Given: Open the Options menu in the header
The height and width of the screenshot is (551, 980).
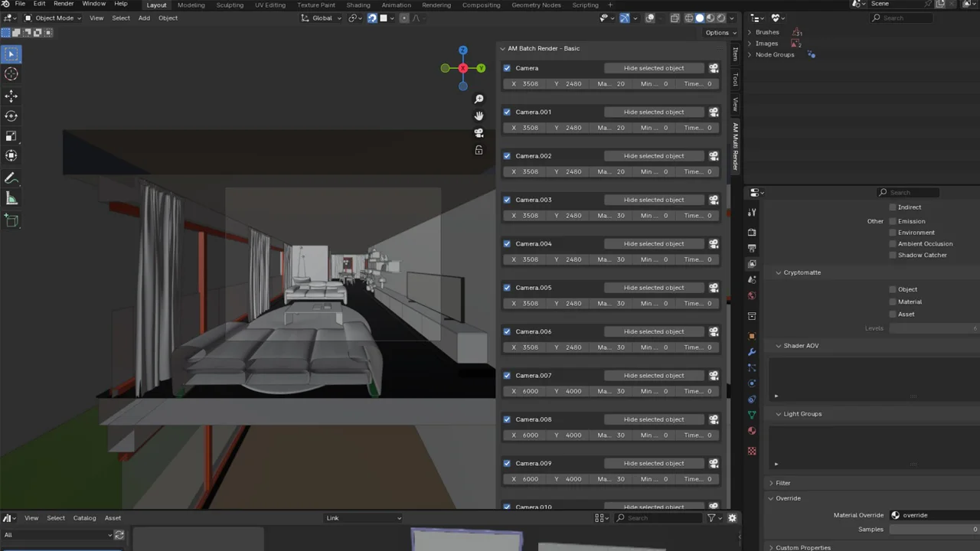Looking at the screenshot, I should click(x=718, y=32).
